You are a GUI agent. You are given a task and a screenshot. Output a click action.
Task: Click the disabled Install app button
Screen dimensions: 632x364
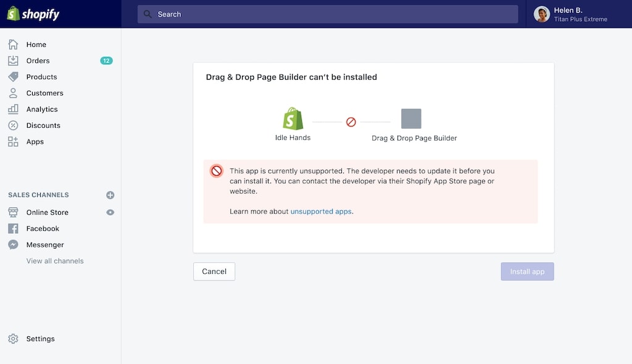click(527, 271)
